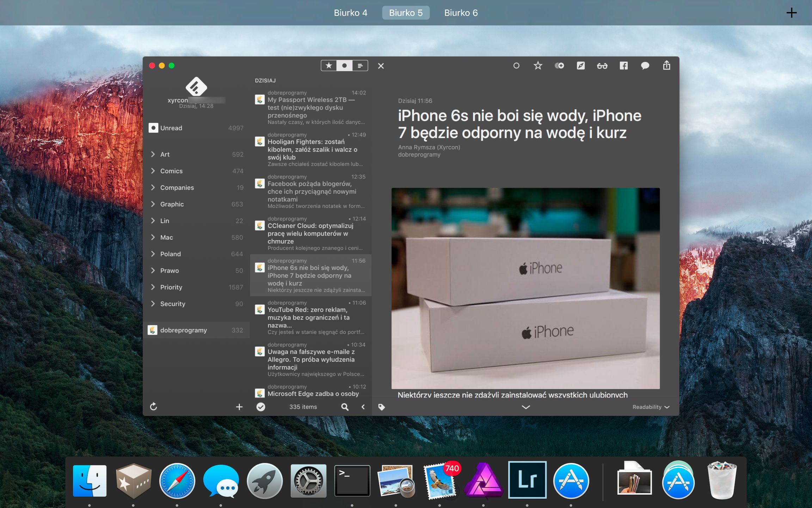Switch list filter to starred items
812x508 pixels.
(x=329, y=66)
